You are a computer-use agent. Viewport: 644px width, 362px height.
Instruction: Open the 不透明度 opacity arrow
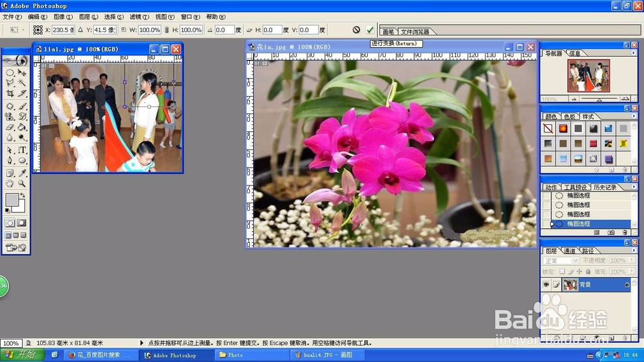632,260
